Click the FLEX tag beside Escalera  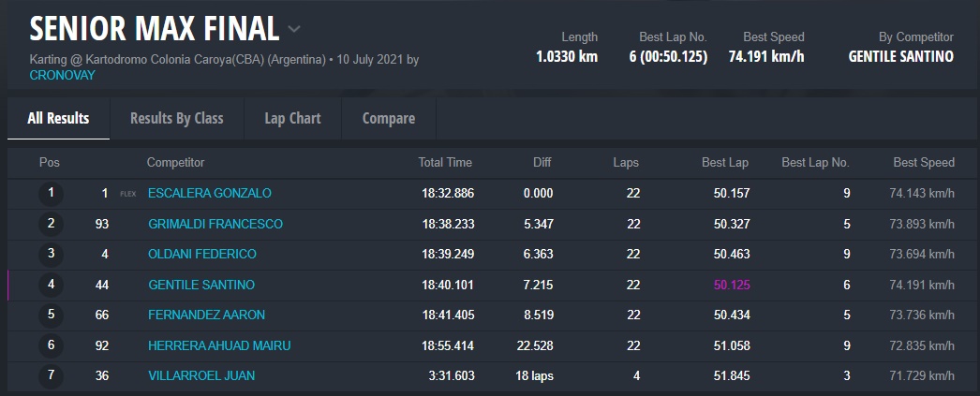click(128, 194)
